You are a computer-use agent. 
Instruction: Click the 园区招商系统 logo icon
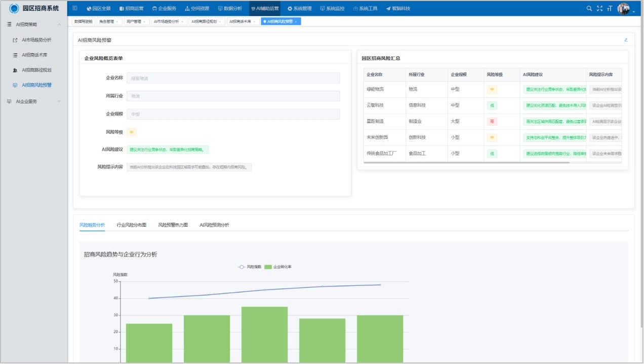[x=14, y=8]
